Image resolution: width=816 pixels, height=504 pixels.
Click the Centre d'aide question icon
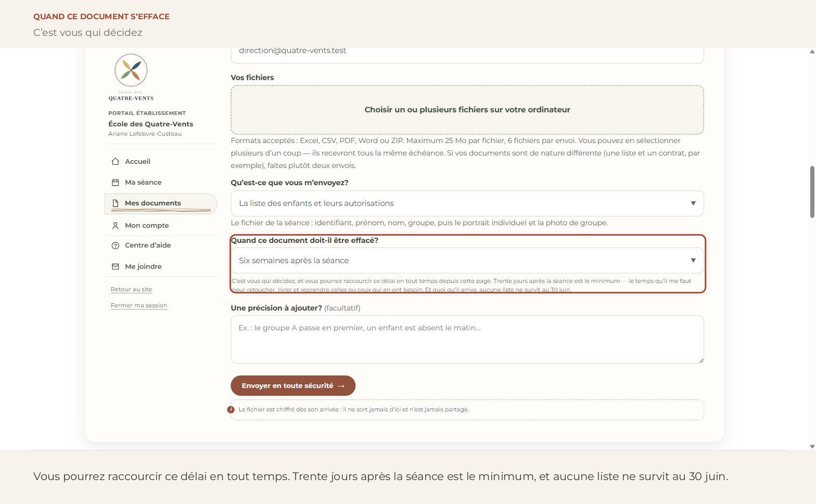coord(116,245)
